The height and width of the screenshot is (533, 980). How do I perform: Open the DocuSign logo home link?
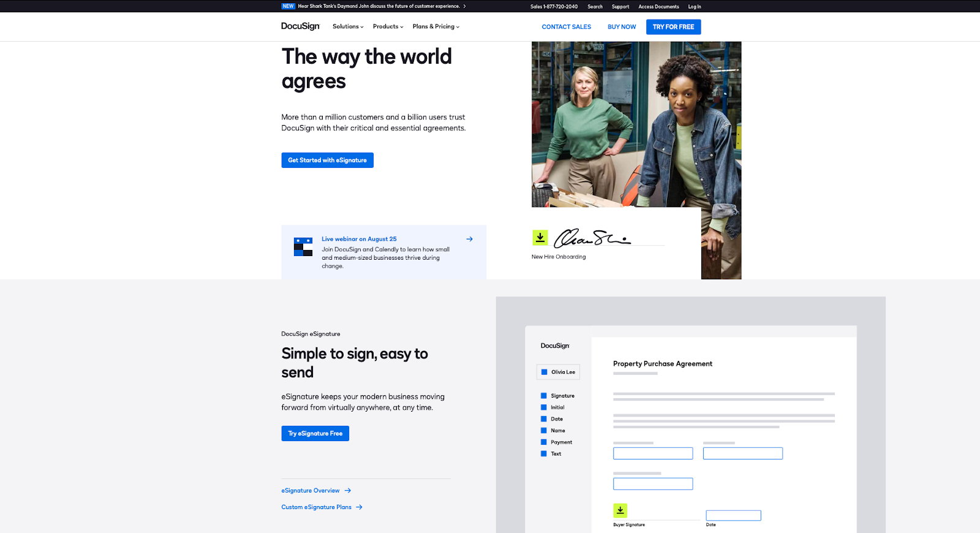pos(300,26)
